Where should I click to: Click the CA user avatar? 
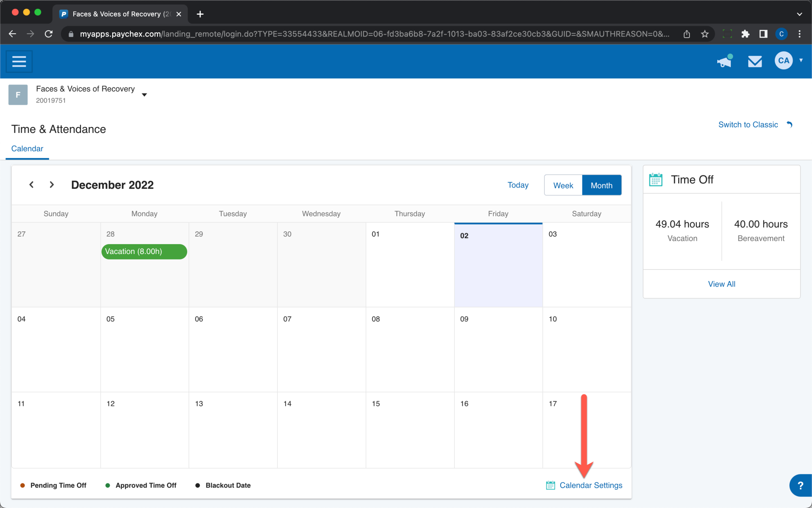click(x=783, y=61)
